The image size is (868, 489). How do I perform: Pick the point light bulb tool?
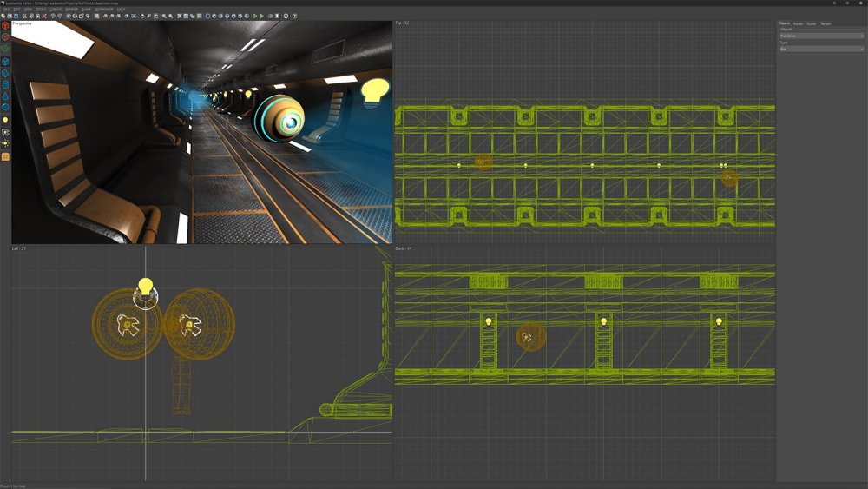point(5,120)
